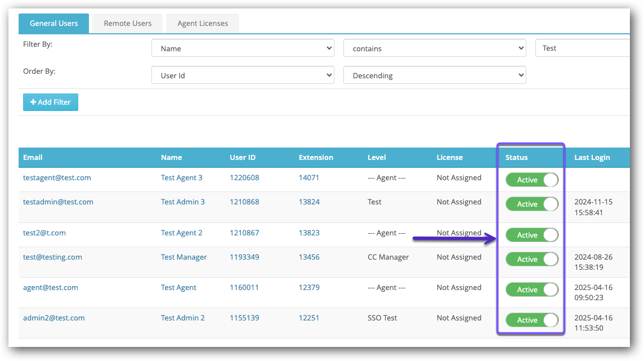Click the Last Login column header

pos(592,157)
